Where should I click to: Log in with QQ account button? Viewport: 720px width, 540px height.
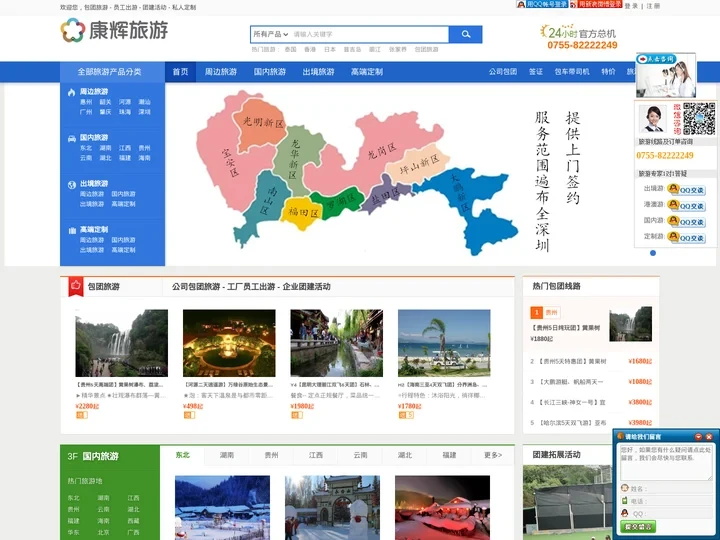(x=542, y=4)
